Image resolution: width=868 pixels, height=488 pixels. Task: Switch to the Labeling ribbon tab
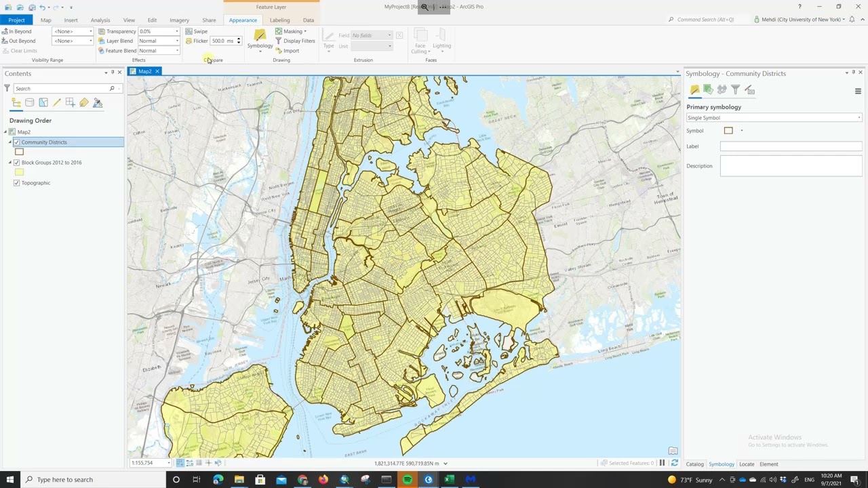pos(279,20)
